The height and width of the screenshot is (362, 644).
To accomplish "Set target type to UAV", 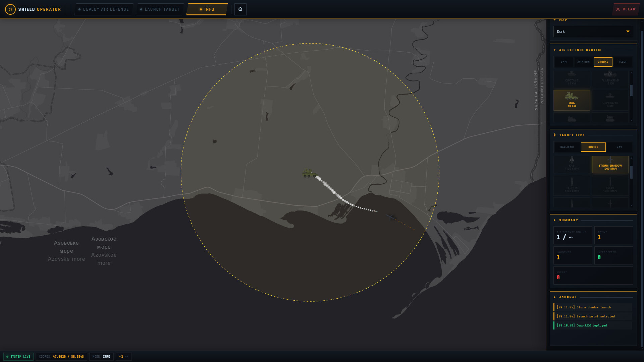I will pyautogui.click(x=619, y=147).
